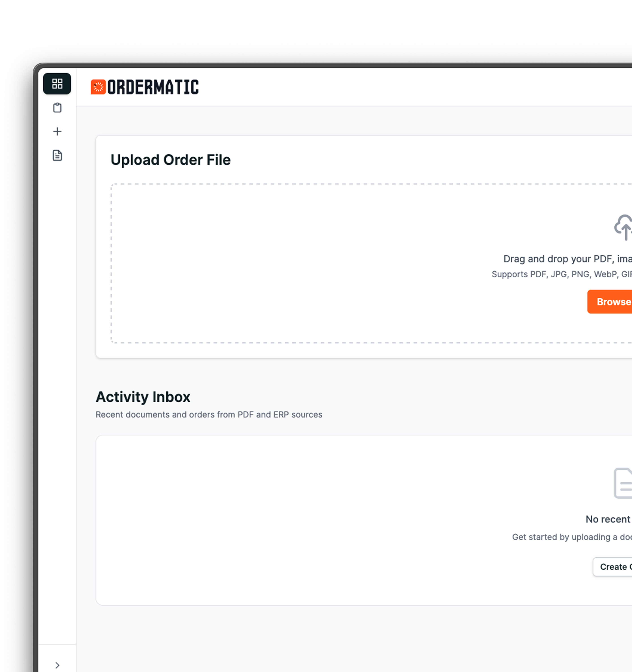Screen dimensions: 632x672
Task: Click the plus icon to add new
Action: (57, 131)
